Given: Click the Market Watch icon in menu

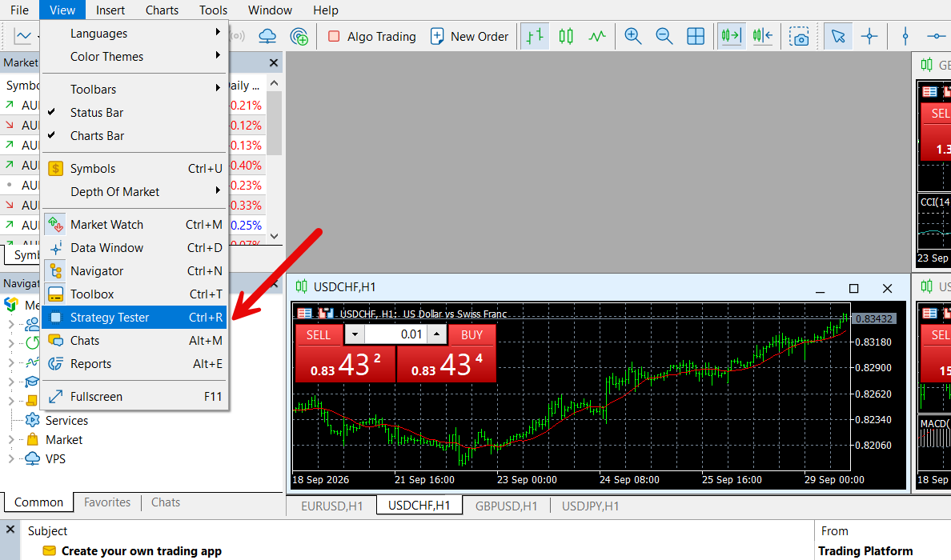Looking at the screenshot, I should click(56, 224).
